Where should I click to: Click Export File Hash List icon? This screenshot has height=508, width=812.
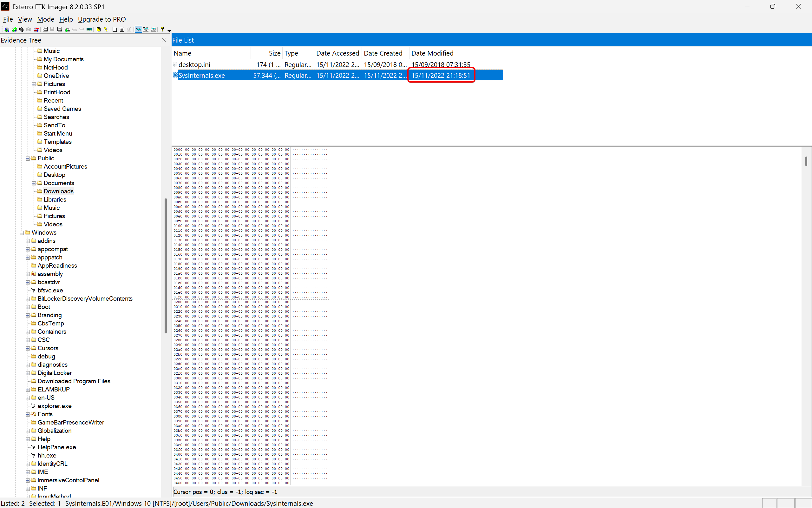pyautogui.click(x=122, y=30)
